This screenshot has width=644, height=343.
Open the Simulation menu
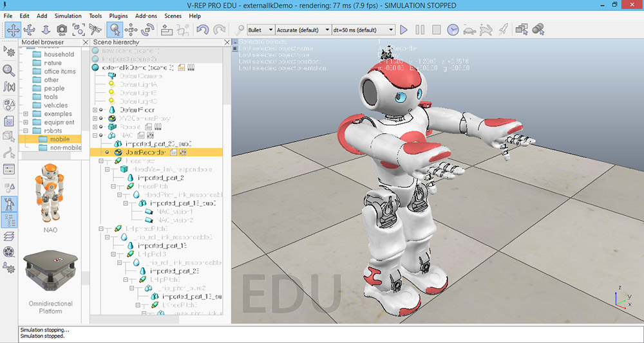(x=68, y=16)
